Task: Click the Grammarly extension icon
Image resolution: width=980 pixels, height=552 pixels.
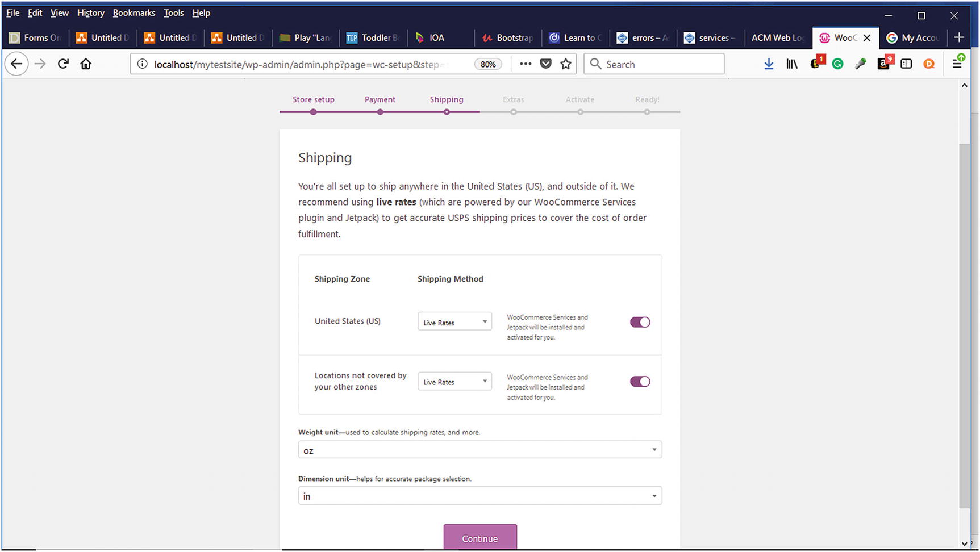Action: point(837,64)
